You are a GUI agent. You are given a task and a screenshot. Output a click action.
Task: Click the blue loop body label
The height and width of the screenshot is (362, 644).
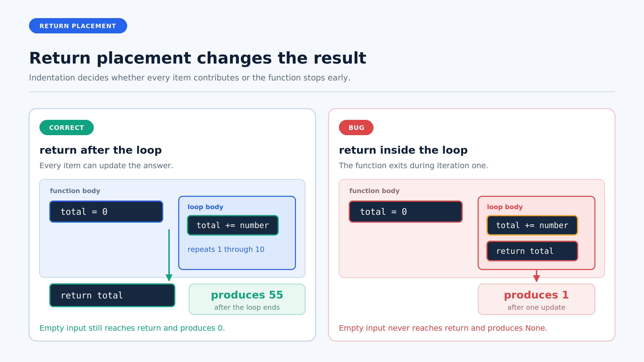tap(205, 207)
